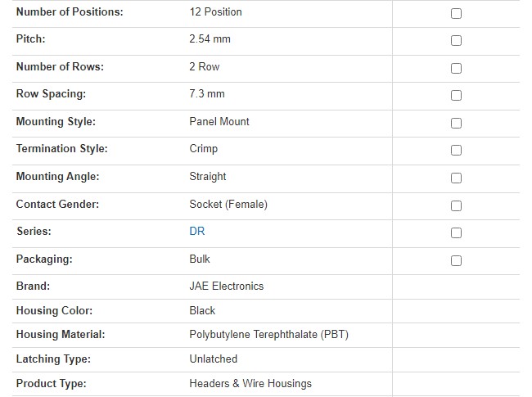Select the Headers & Wire Housings value

[250, 383]
